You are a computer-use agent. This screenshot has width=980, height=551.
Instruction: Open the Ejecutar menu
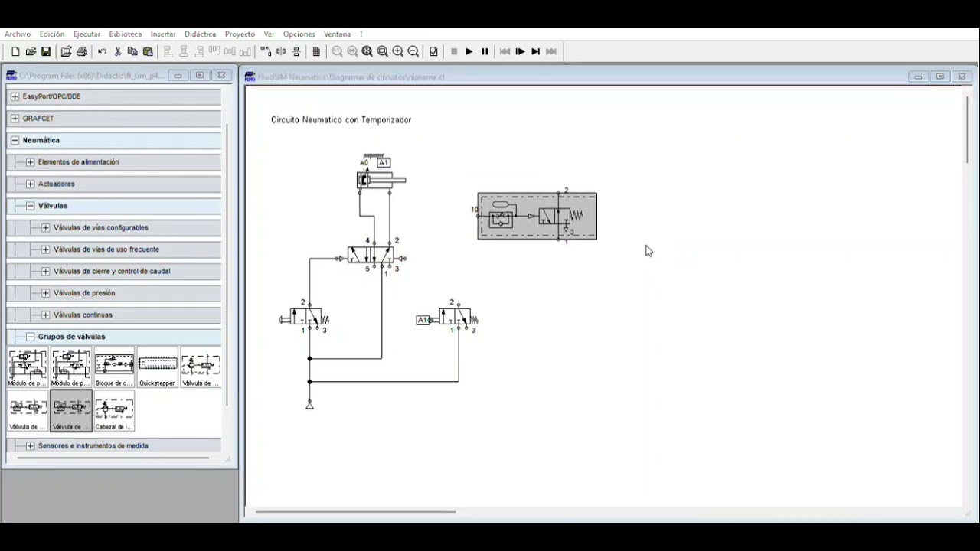pyautogui.click(x=87, y=34)
